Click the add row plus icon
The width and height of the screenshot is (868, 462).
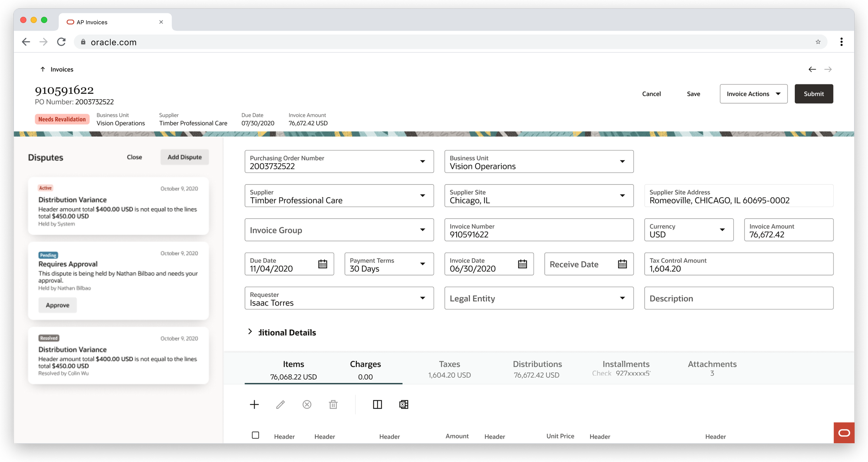click(x=254, y=404)
